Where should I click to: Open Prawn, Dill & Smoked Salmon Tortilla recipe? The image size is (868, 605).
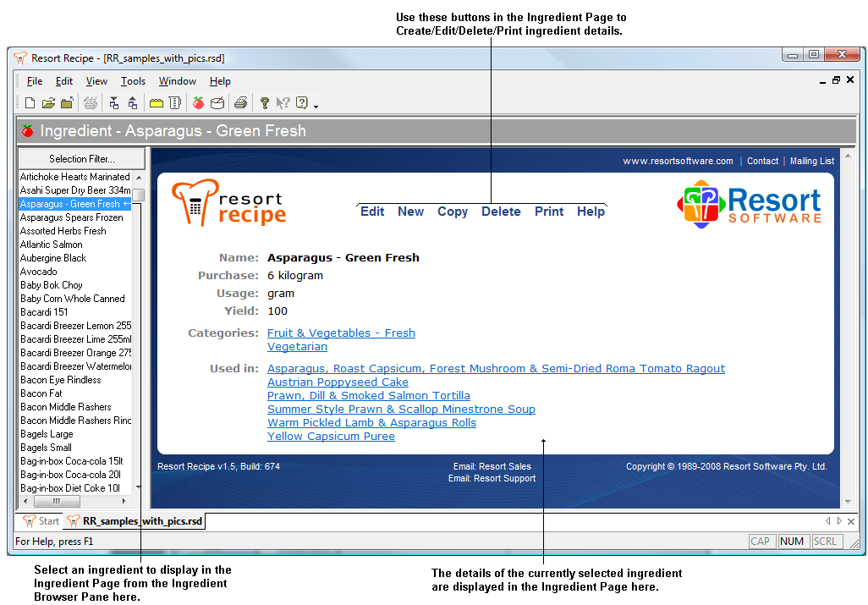(x=369, y=395)
